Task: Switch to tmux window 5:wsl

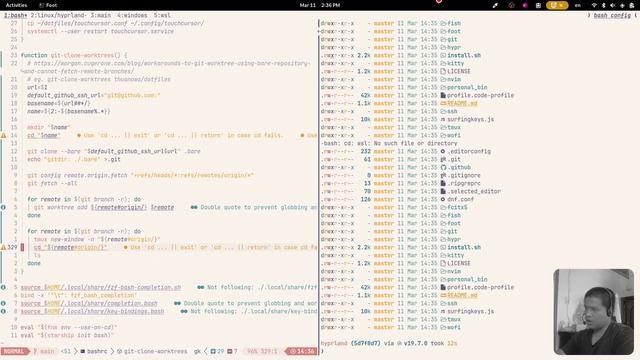Action: coord(162,15)
